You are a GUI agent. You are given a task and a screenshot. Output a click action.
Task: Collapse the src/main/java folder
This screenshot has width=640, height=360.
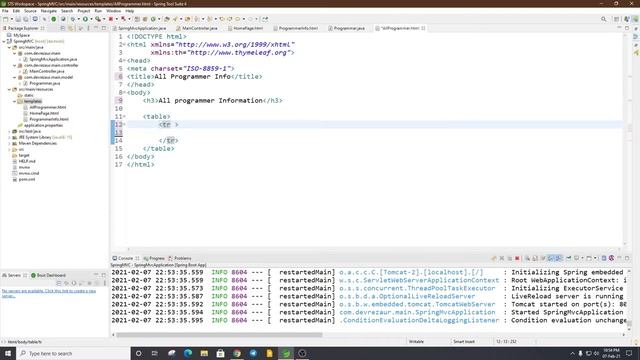(x=9, y=47)
